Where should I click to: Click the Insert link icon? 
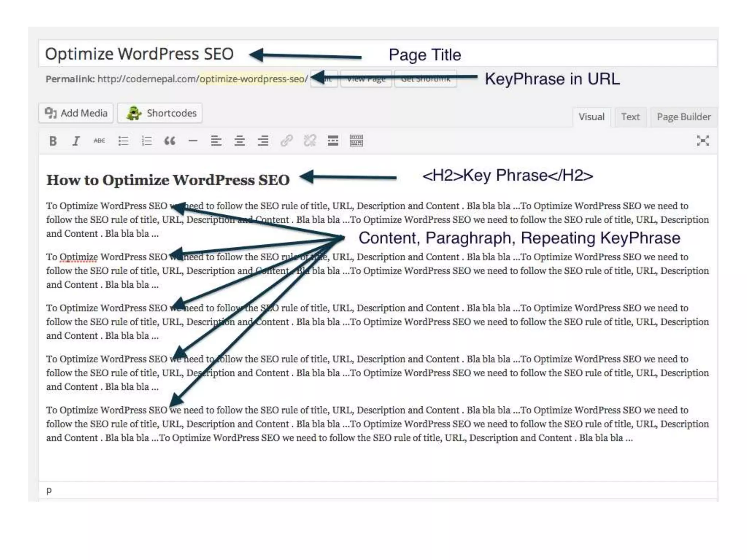point(286,141)
